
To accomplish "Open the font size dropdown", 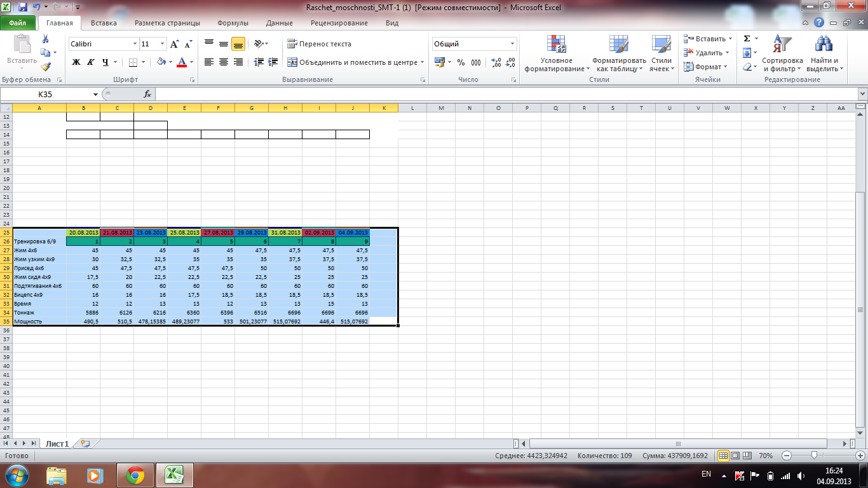I will coord(163,44).
